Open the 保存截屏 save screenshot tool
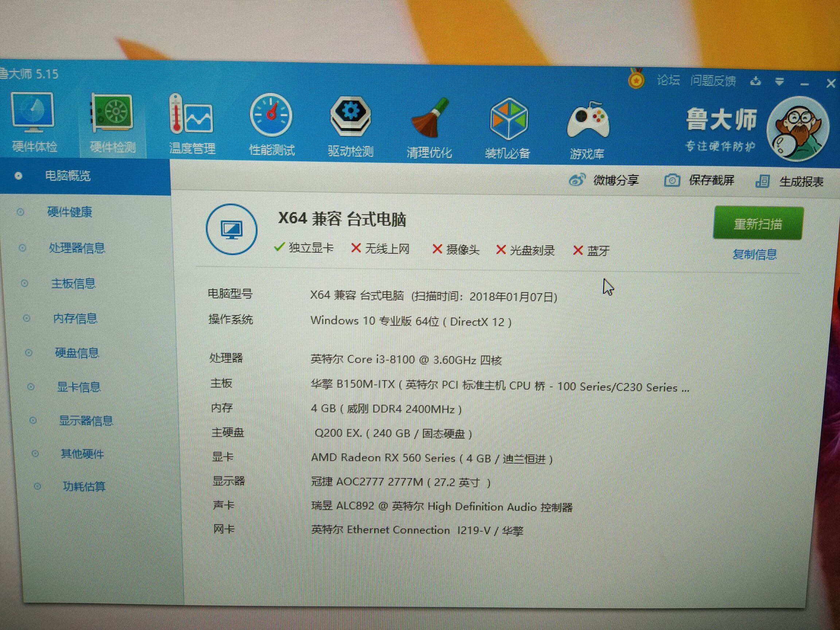This screenshot has width=840, height=630. (x=711, y=181)
